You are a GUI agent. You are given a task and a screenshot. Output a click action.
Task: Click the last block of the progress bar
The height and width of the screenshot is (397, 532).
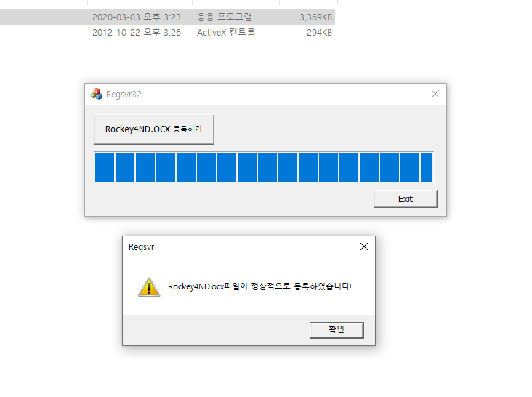point(427,167)
